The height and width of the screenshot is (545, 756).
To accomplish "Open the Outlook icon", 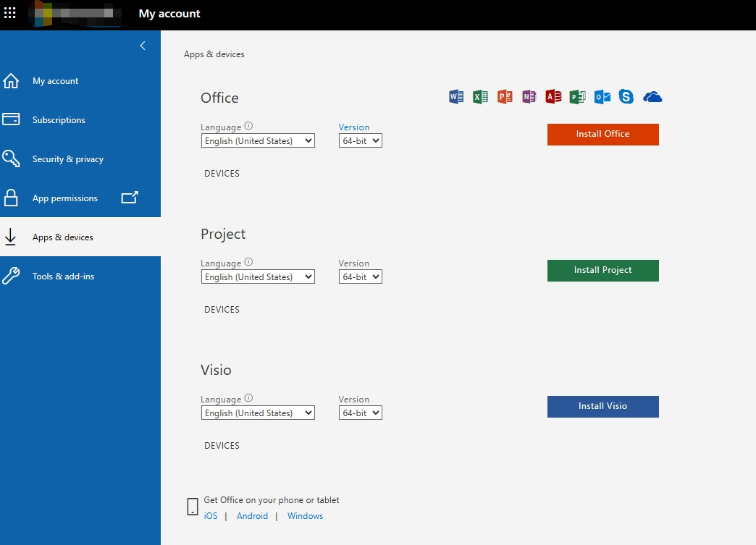I will tap(602, 96).
